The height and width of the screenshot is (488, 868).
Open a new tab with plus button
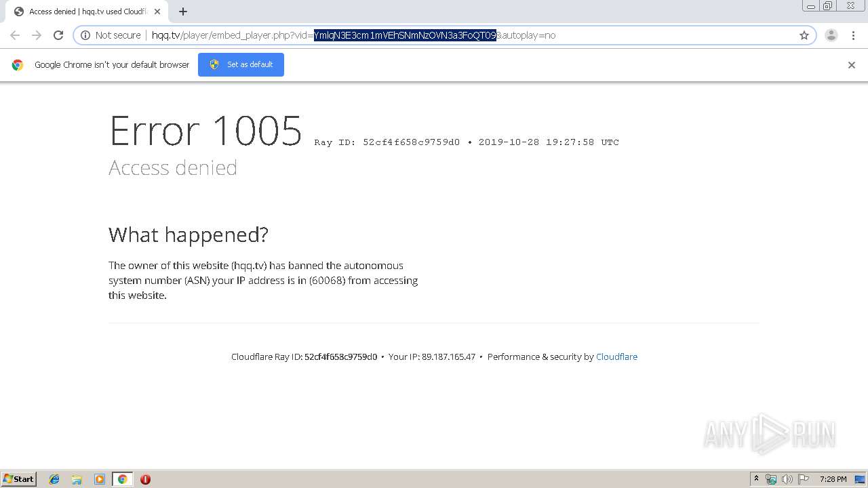pyautogui.click(x=183, y=12)
